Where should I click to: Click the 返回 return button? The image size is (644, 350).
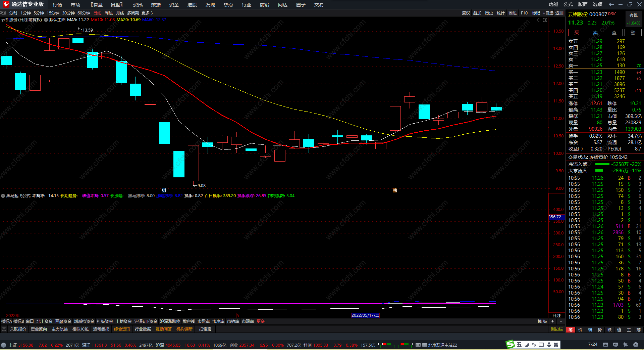(559, 13)
